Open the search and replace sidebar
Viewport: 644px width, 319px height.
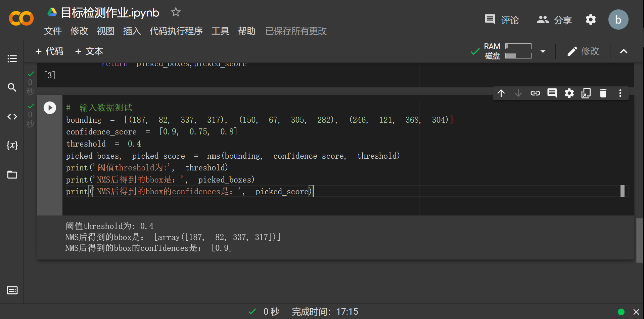click(x=12, y=87)
